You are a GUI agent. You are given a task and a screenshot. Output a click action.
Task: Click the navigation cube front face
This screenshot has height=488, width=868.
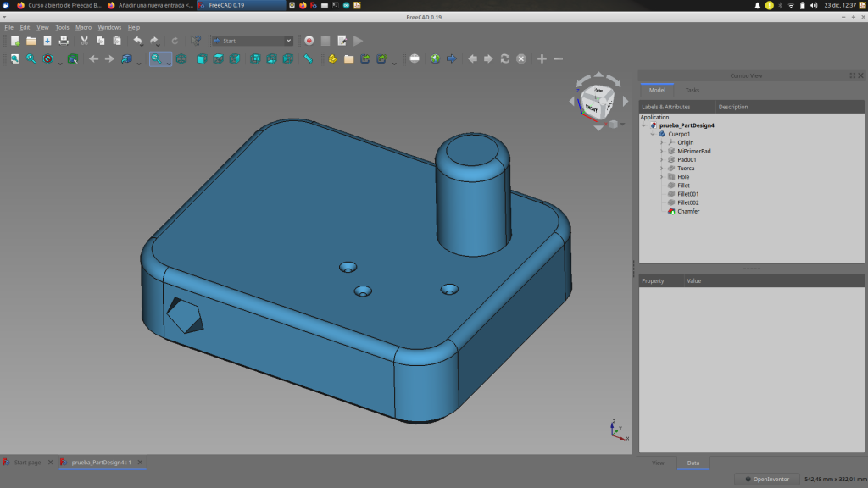pos(592,108)
